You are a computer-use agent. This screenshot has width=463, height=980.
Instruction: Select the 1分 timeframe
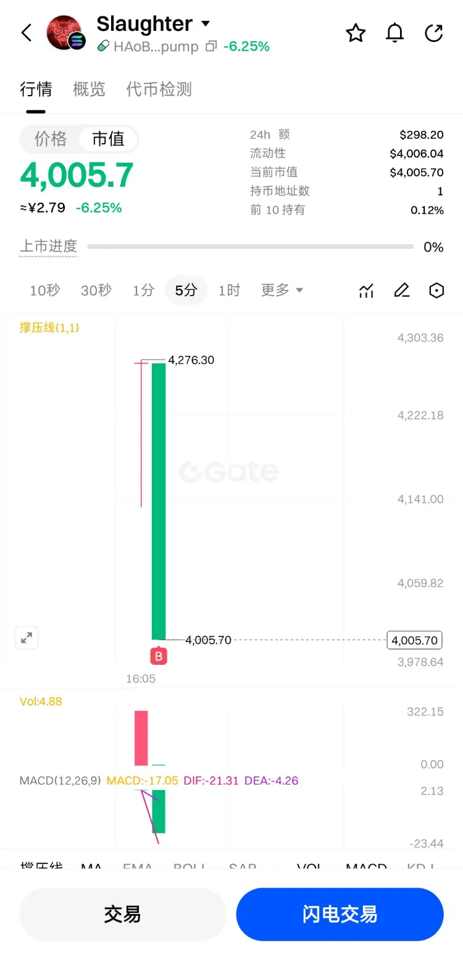[x=143, y=290]
